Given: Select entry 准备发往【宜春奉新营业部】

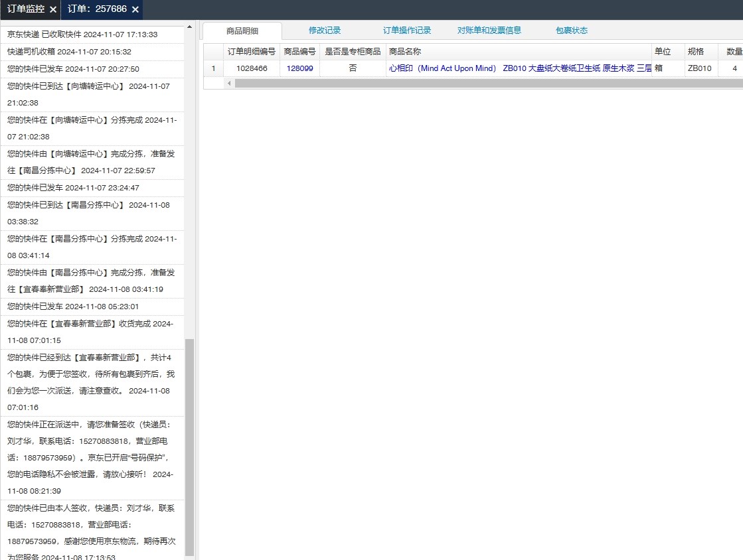Looking at the screenshot, I should (92, 281).
